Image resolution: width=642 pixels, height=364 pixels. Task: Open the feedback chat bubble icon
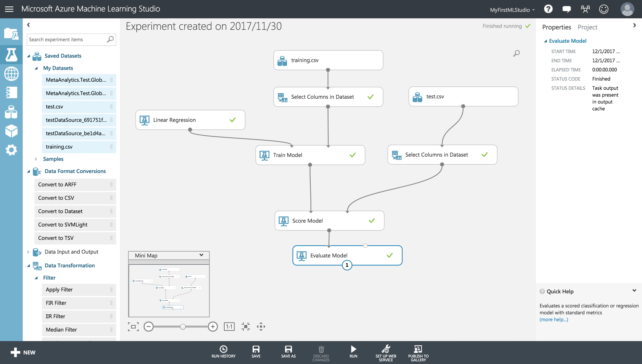click(567, 9)
